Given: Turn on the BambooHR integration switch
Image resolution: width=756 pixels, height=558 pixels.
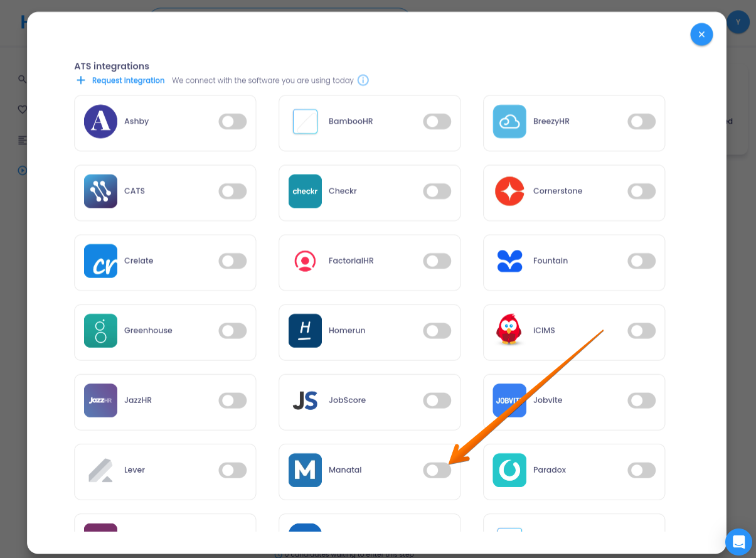Looking at the screenshot, I should (x=437, y=122).
